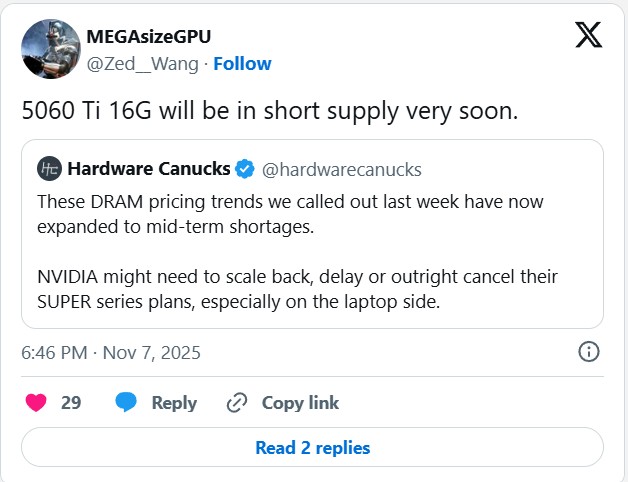Click the Reply text label
This screenshot has height=482, width=628.
click(174, 403)
